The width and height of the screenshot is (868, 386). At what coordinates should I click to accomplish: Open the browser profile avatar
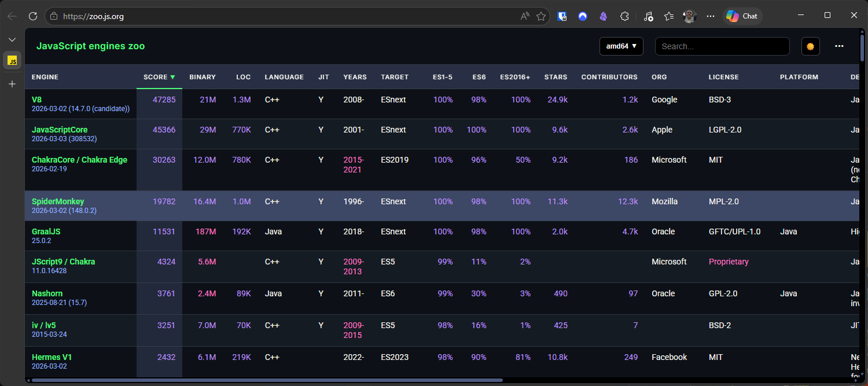[x=689, y=16]
